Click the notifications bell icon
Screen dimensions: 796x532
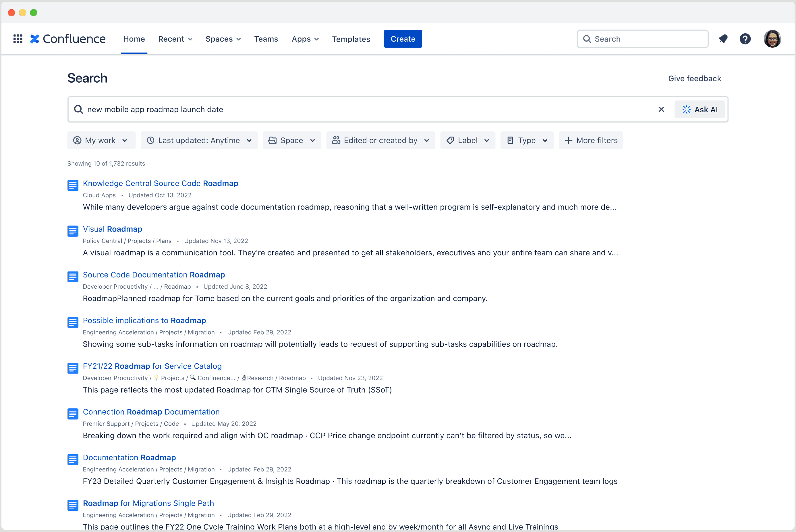724,38
